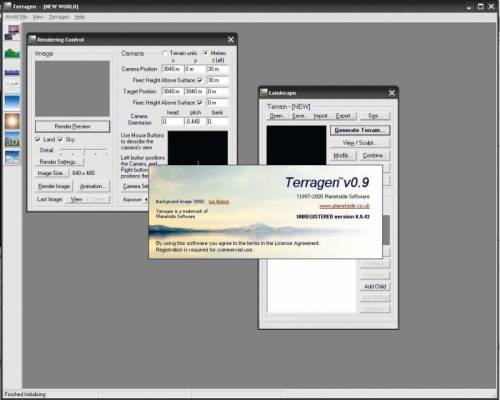This screenshot has width=500, height=400.
Task: Select the Meters radio button
Action: coord(206,53)
